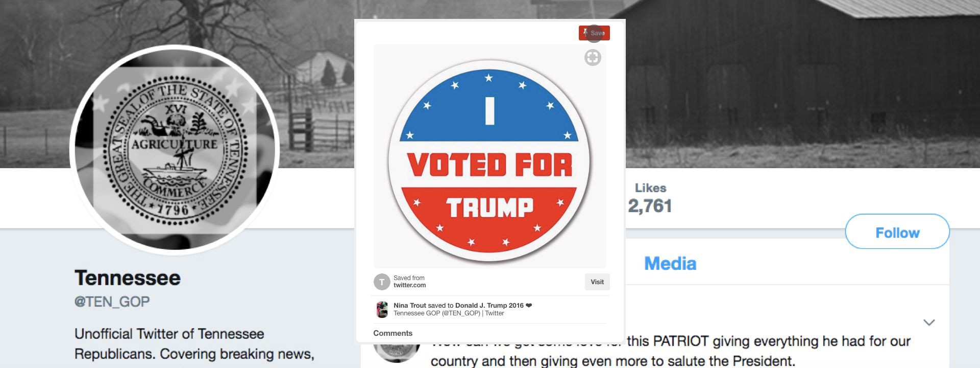Expand the tweet options chevron
Image resolution: width=980 pixels, height=368 pixels.
point(929,323)
